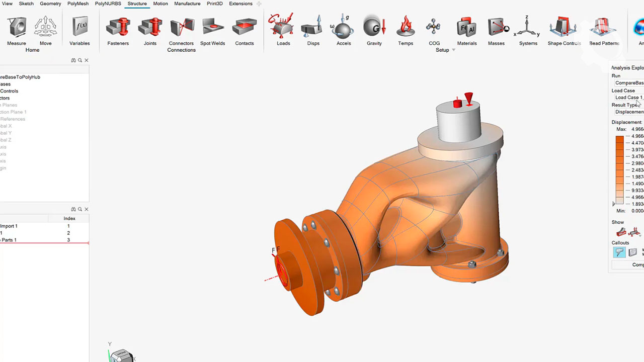Open the Load Case dropdown
This screenshot has height=362, width=644.
(628, 98)
